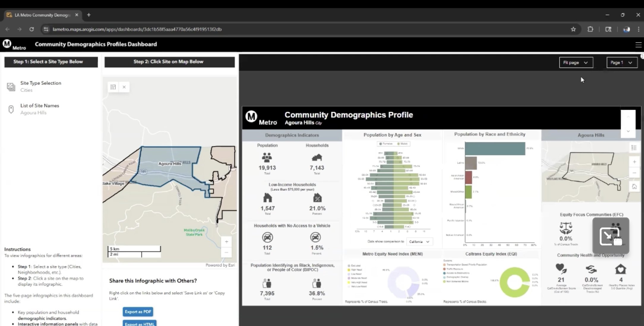Reload the page in the browser
This screenshot has width=644, height=326.
tap(31, 29)
